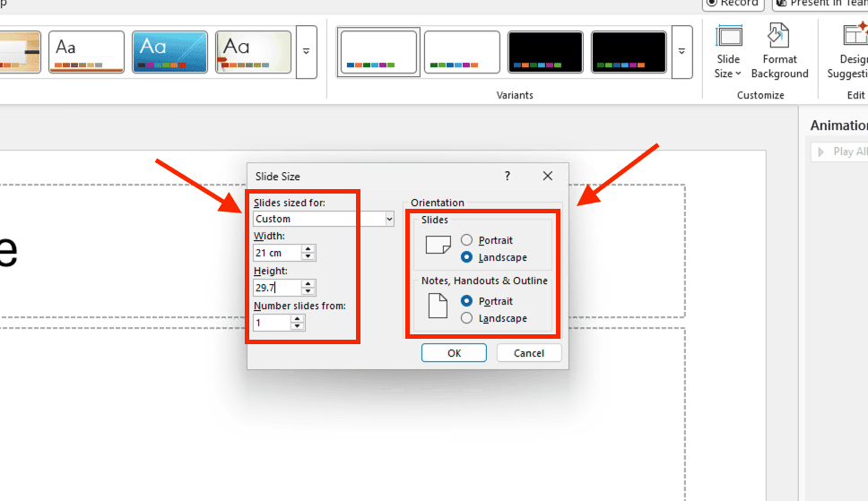Choose Portrait for Notes, Handouts & Outline
Screen dimensions: 868x501
(x=466, y=301)
